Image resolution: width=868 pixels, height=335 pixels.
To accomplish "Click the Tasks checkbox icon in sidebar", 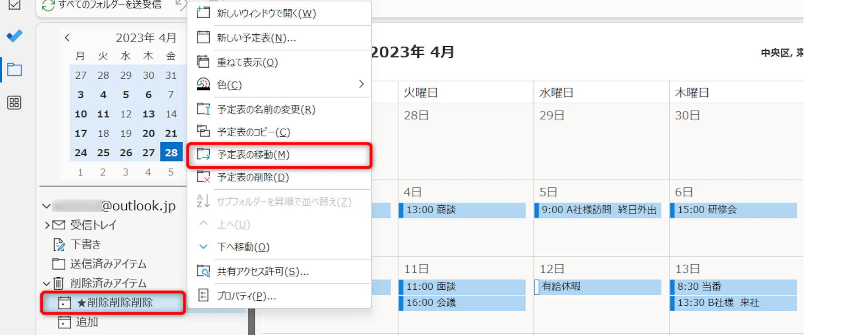I will click(14, 5).
